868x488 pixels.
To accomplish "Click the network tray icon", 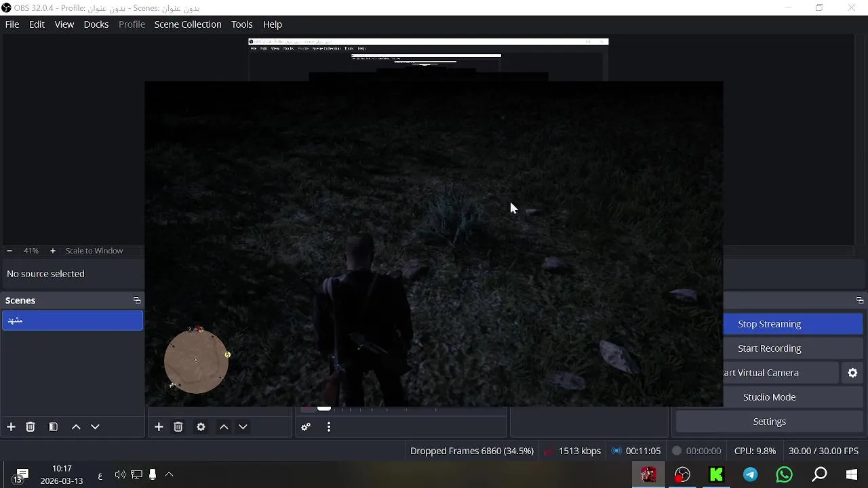I will pos(136,474).
